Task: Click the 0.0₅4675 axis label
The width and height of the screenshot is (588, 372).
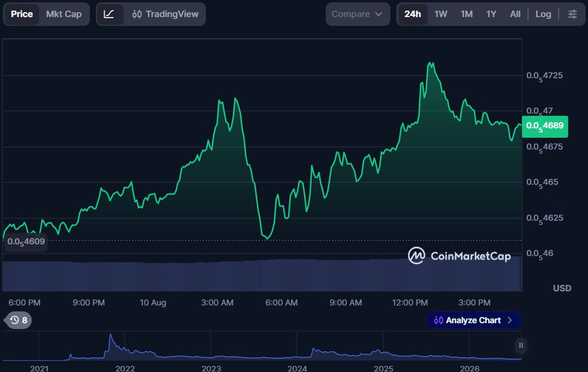Action: 544,148
